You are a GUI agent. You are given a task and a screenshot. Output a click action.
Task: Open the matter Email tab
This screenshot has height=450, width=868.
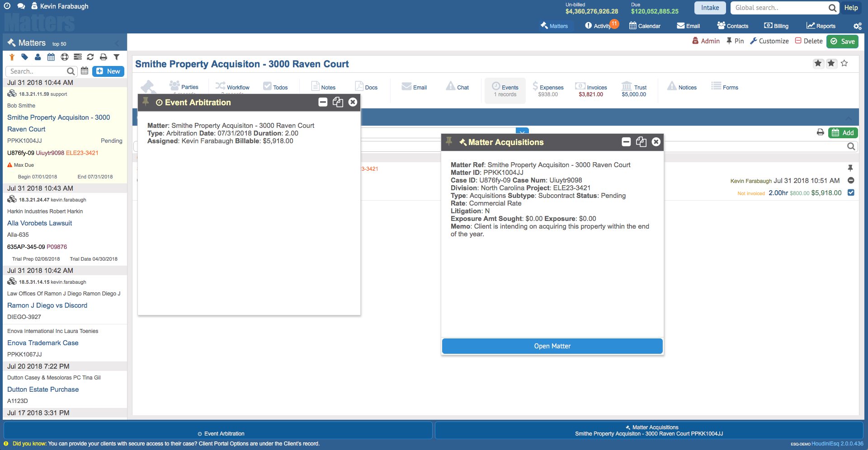pos(414,87)
